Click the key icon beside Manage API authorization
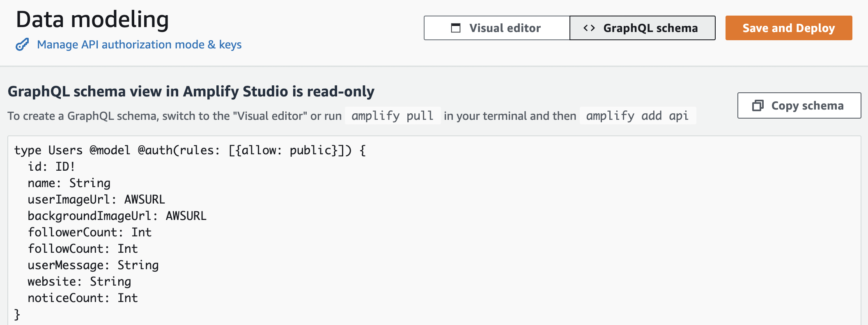This screenshot has width=868, height=325. 22,44
